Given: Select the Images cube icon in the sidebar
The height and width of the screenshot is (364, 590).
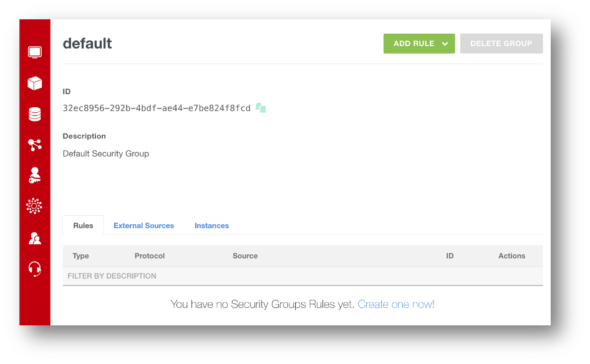Looking at the screenshot, I should pyautogui.click(x=35, y=83).
